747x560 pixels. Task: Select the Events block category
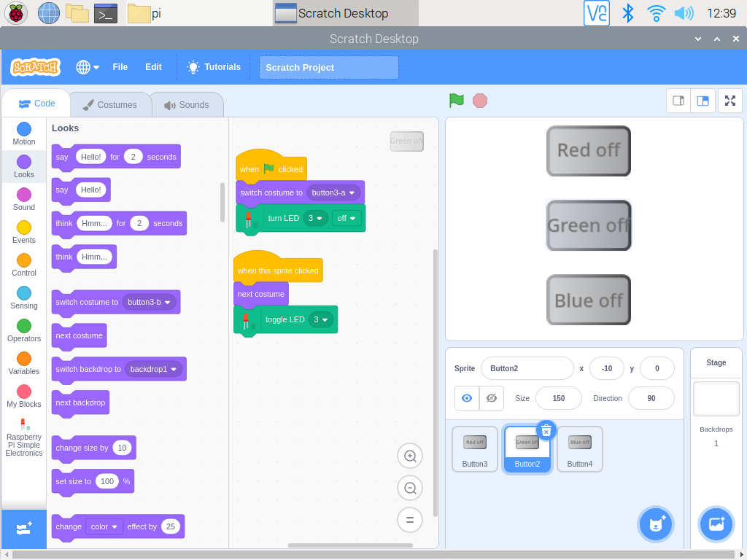pyautogui.click(x=24, y=233)
